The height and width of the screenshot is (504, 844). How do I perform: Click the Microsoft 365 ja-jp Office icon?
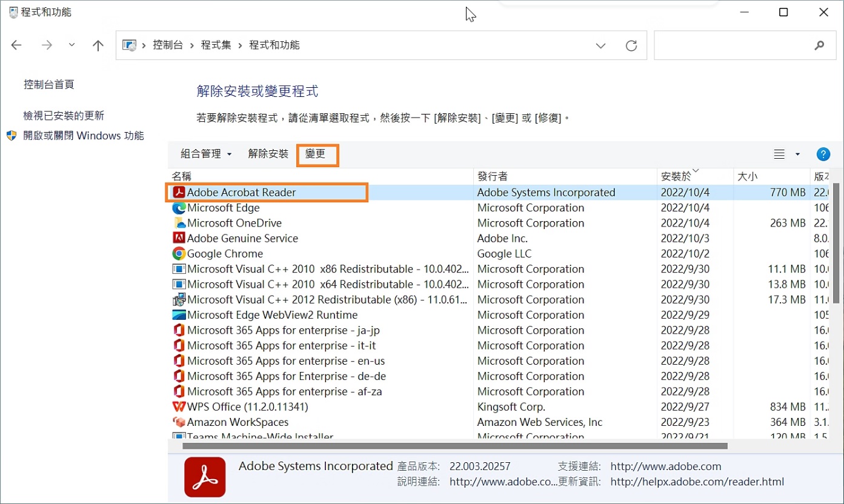(x=179, y=330)
